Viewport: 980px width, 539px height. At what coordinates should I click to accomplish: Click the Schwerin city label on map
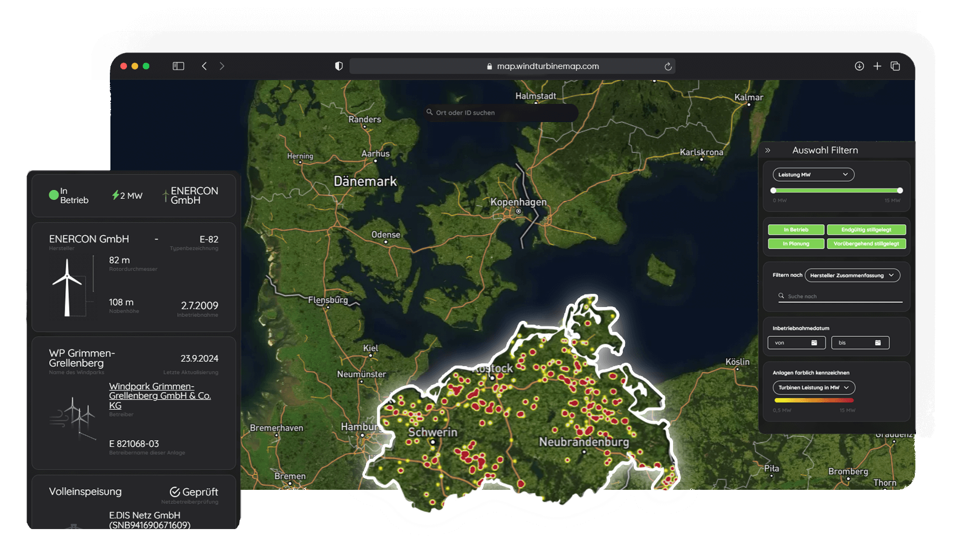coord(433,432)
